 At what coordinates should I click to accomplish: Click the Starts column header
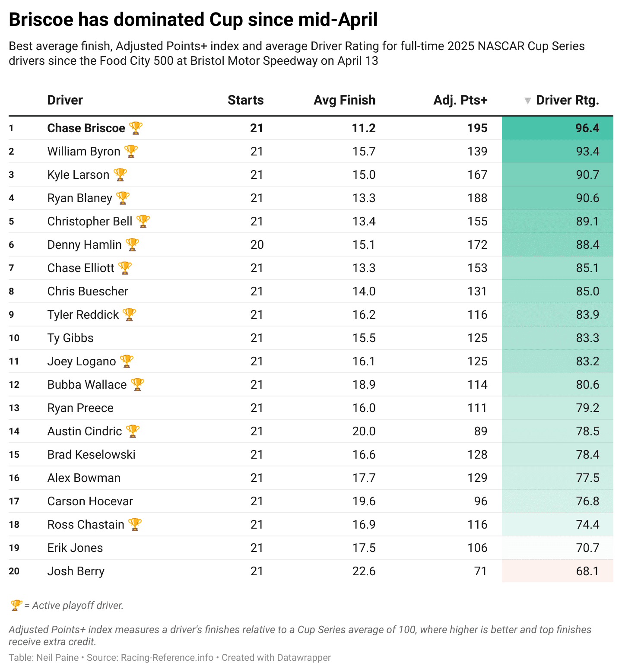(245, 100)
